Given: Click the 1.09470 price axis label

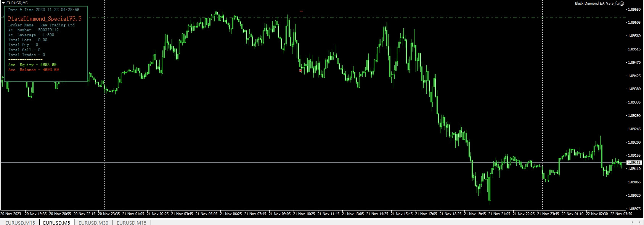Looking at the screenshot, I should pos(634,62).
